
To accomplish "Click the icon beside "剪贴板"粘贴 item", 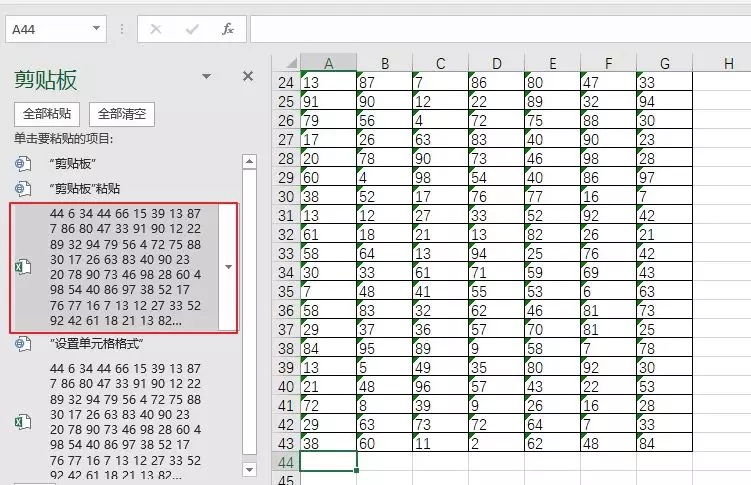I will [x=22, y=188].
